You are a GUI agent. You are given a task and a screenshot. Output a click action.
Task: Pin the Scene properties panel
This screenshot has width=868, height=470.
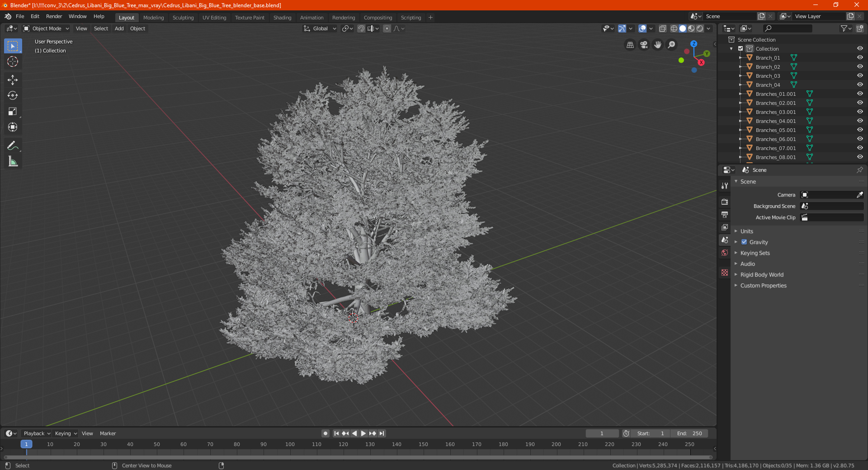coord(859,170)
